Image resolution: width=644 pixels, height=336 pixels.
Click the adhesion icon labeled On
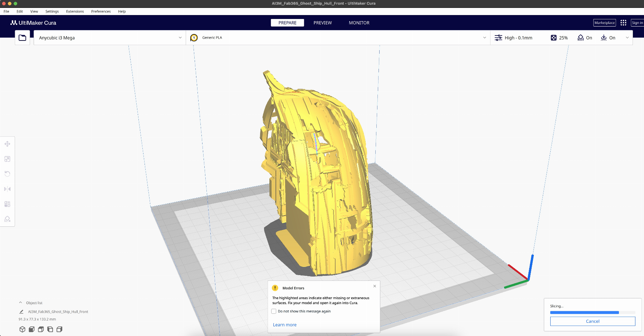coord(604,38)
